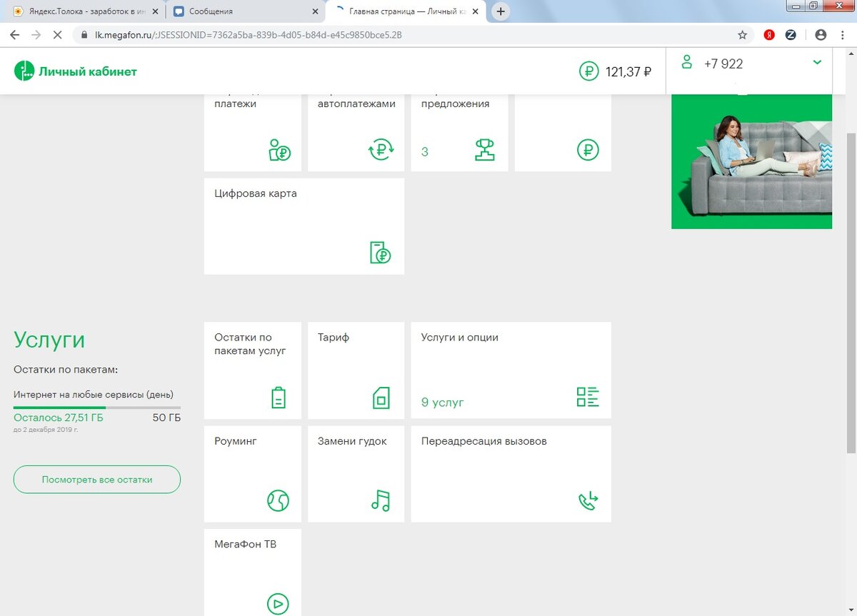The image size is (857, 616).
Task: Click the Услуги section heading
Action: pos(49,340)
